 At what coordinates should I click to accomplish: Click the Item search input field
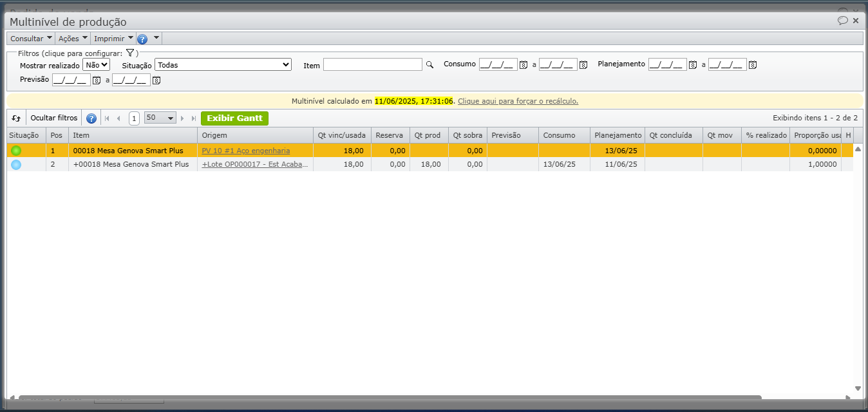pos(373,64)
